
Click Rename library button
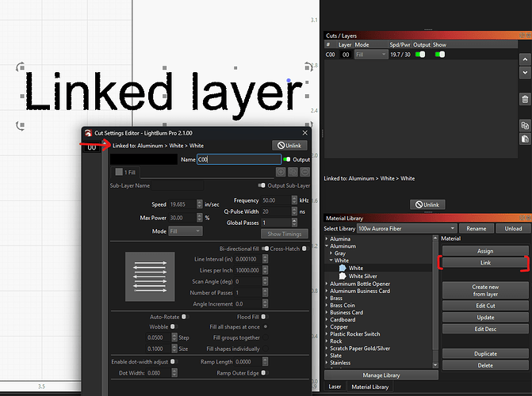[x=476, y=229]
